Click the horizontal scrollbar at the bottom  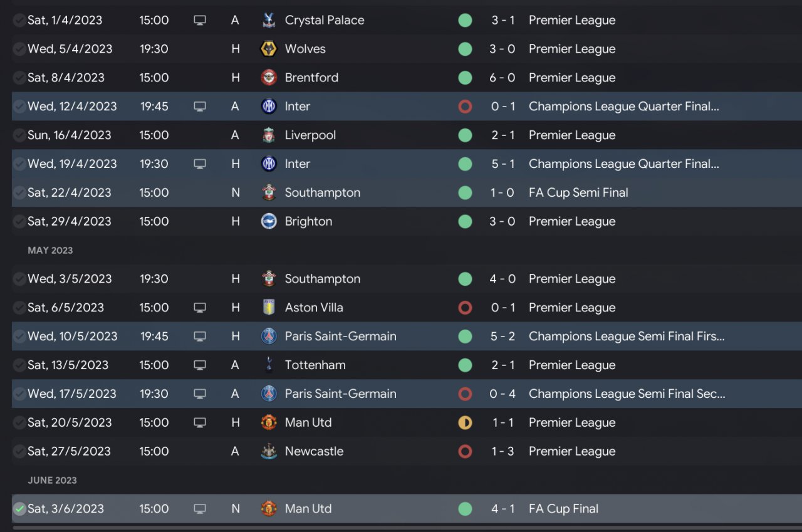coord(401,528)
